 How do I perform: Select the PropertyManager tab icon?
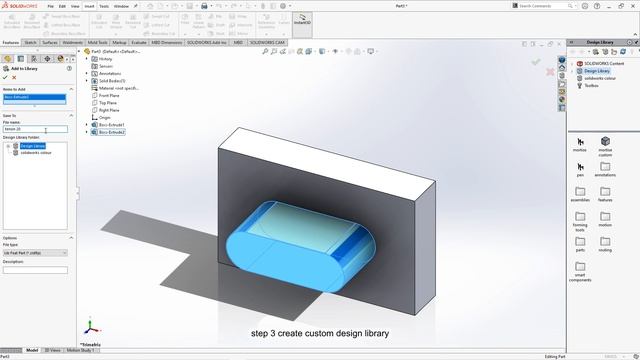point(21,59)
